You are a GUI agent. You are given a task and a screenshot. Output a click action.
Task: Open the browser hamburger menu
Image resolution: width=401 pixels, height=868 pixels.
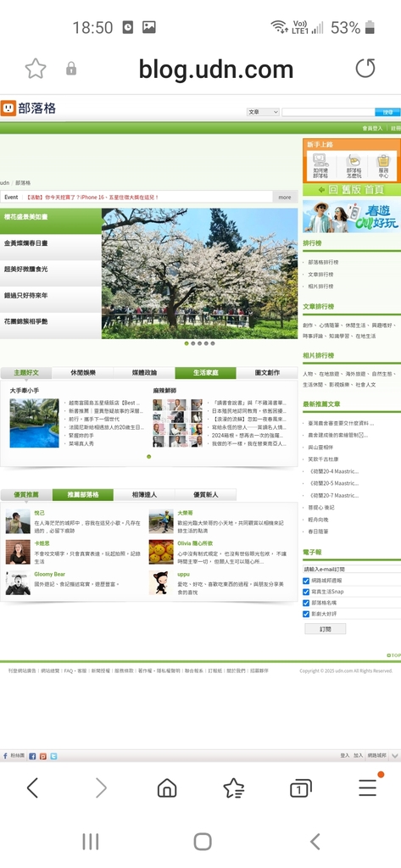click(x=368, y=787)
